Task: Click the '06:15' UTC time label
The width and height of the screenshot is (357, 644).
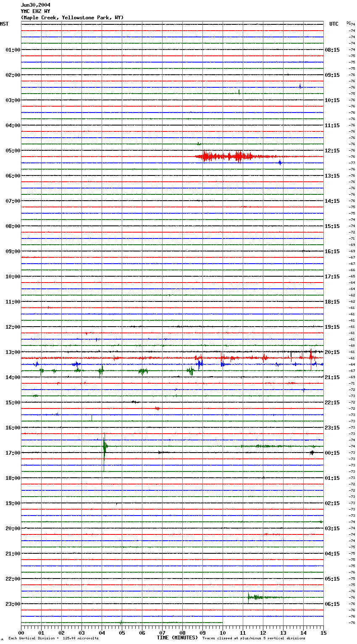Action: pos(332,604)
